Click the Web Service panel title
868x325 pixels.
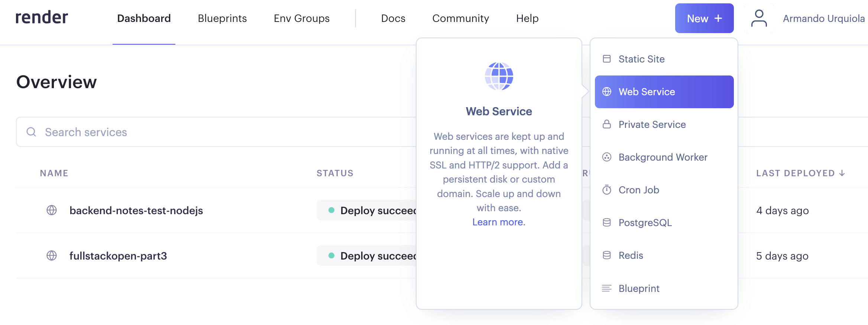(499, 111)
